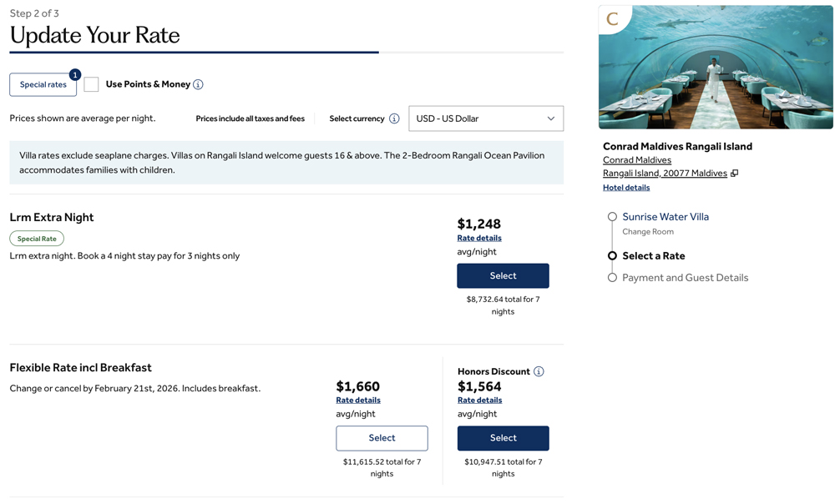
Task: Click Change Room under Sunrise Water Villa
Action: [648, 232]
